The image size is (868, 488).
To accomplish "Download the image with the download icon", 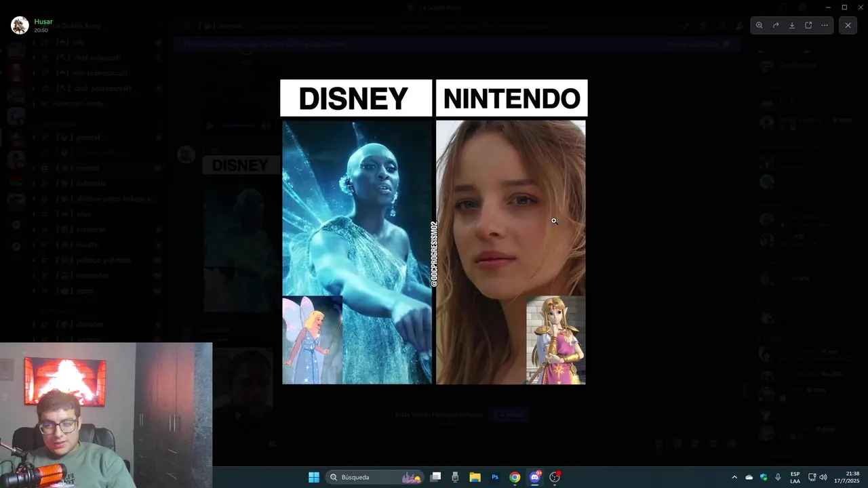I will coord(792,25).
